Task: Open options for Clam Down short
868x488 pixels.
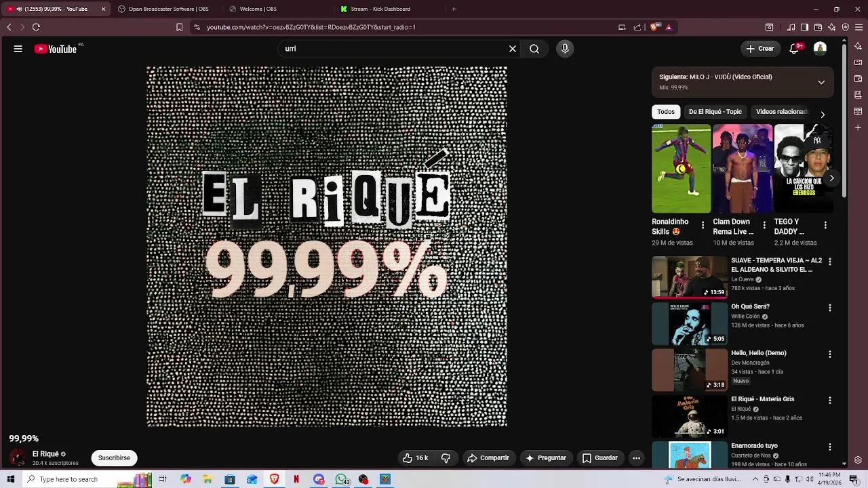Action: click(x=764, y=225)
